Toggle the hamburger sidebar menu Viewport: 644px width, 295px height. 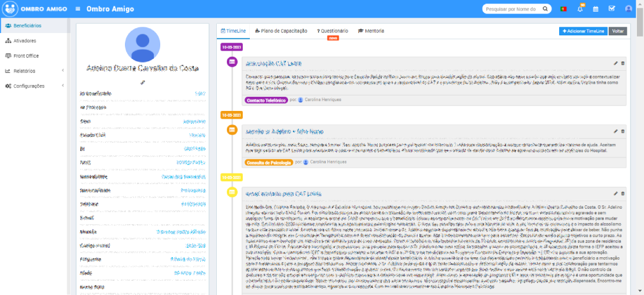pyautogui.click(x=78, y=9)
